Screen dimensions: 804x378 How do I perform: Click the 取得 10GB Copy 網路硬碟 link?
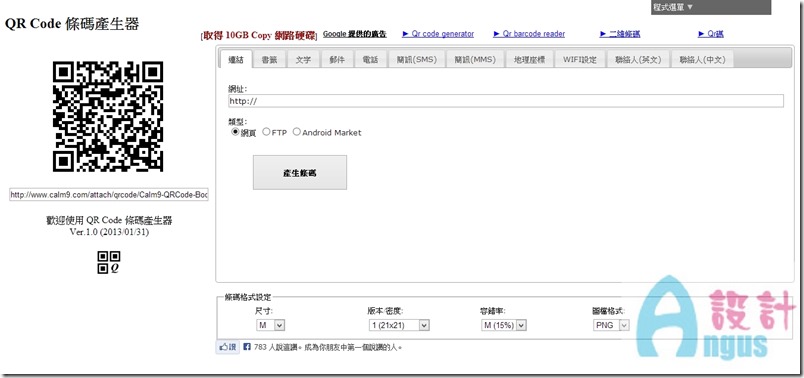point(259,35)
